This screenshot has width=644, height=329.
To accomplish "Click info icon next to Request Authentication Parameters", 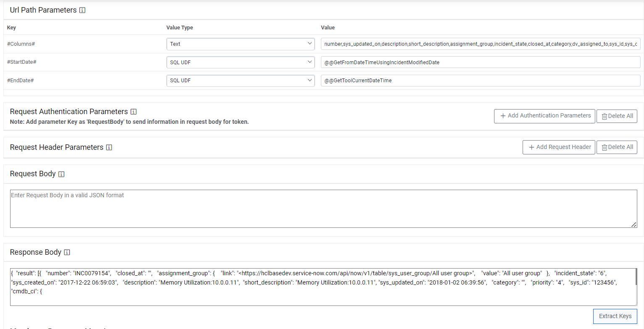I will pyautogui.click(x=134, y=112).
